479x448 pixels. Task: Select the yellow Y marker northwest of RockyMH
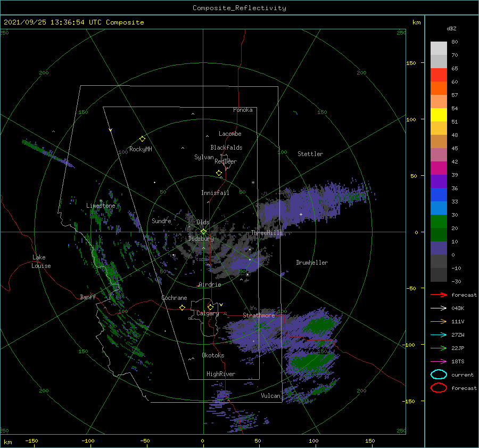click(111, 130)
